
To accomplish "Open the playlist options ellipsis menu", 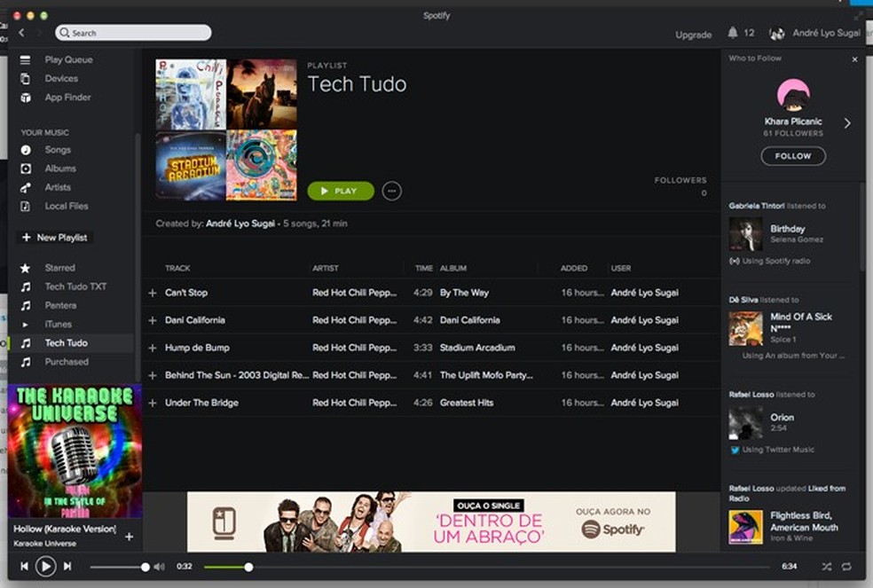I will [x=391, y=191].
